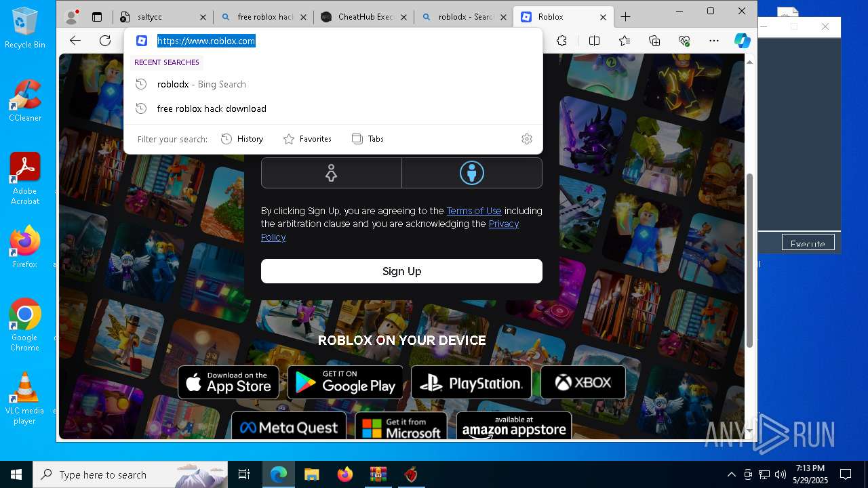The width and height of the screenshot is (868, 488).
Task: Open the address bar search settings gear
Action: [x=527, y=139]
